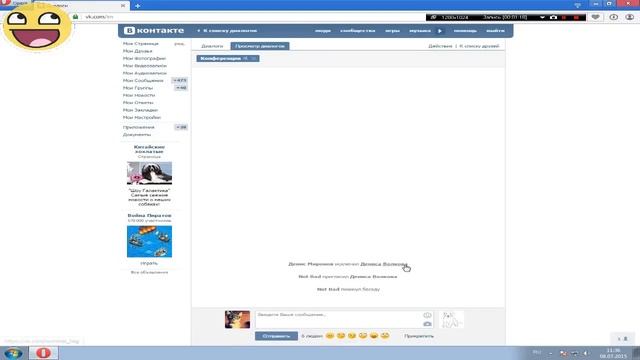Screen dimensions: 640x360
Task: Click the Windows Start button
Action: 13,353
